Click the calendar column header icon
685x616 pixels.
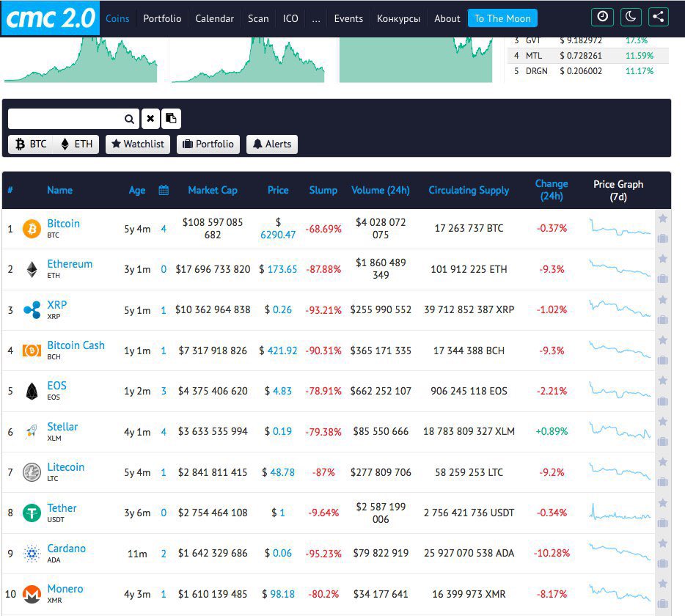[164, 190]
